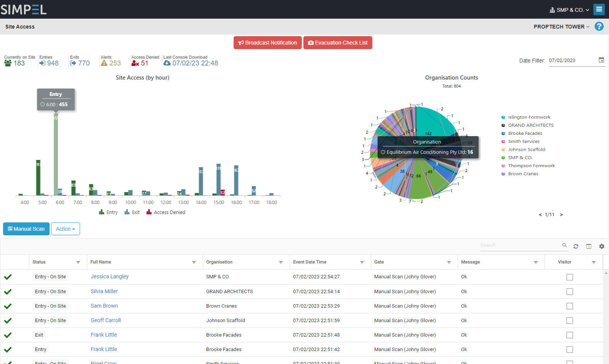
Task: Click the SIMPEL logo
Action: point(24,9)
